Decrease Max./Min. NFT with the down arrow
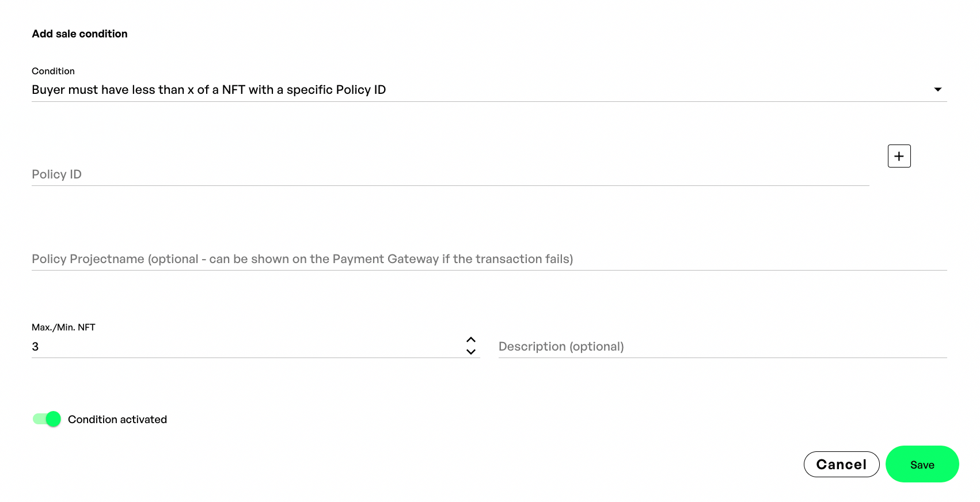 [471, 352]
